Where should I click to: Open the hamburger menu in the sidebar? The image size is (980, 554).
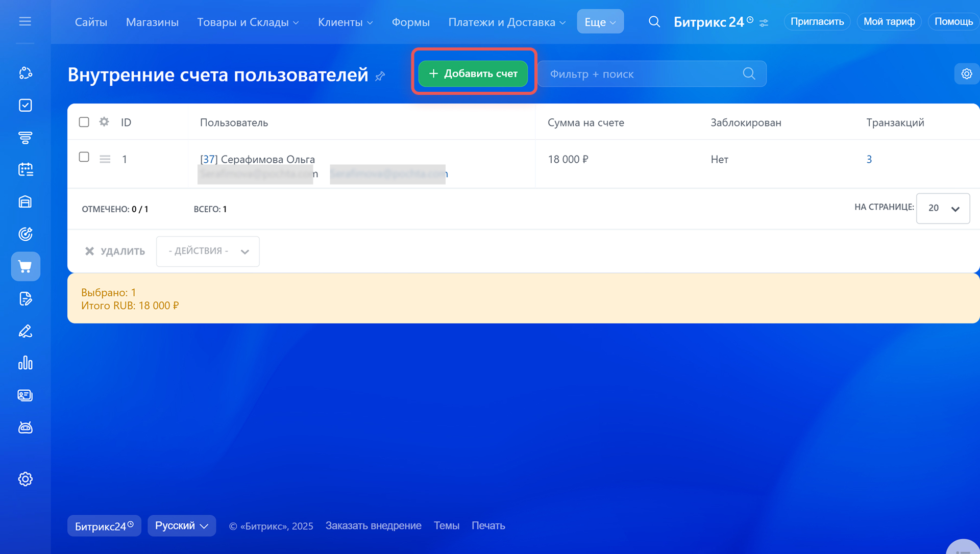(x=25, y=21)
